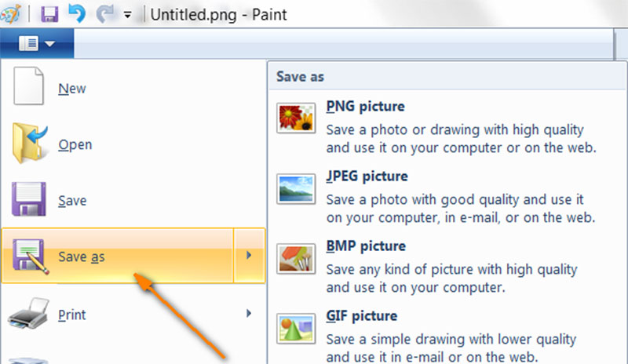Click the Redo arrow icon
The height and width of the screenshot is (364, 628).
point(104,13)
